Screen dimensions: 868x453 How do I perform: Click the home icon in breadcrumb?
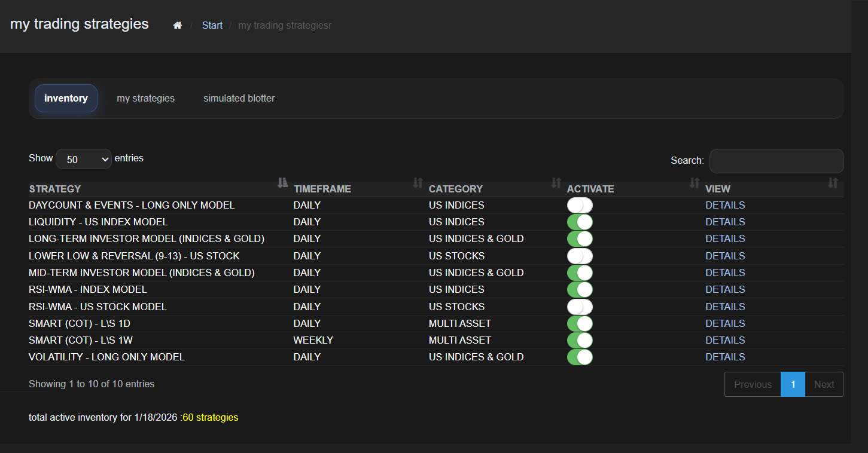click(x=177, y=25)
